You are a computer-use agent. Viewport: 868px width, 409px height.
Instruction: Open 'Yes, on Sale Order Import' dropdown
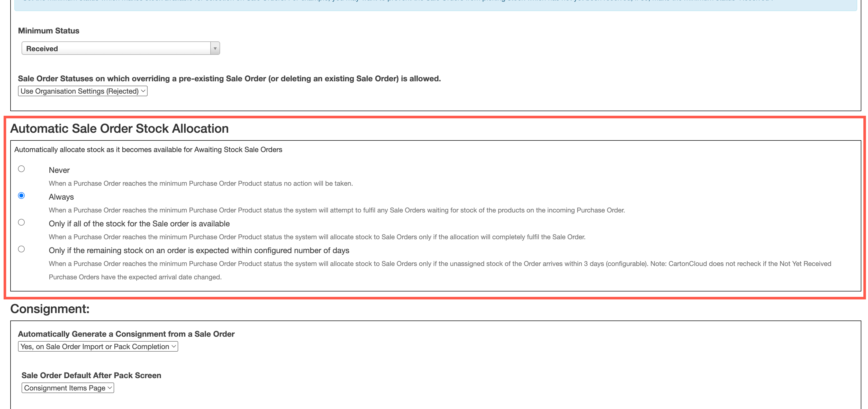[98, 347]
